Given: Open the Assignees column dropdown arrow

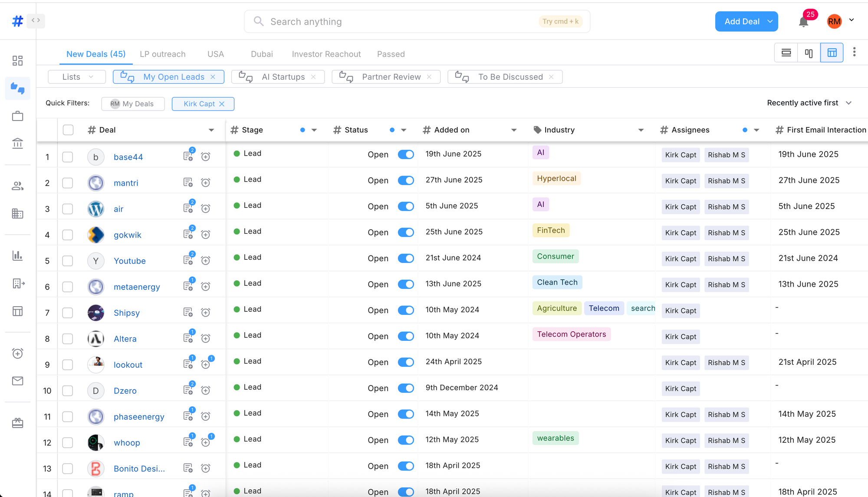Looking at the screenshot, I should click(756, 130).
